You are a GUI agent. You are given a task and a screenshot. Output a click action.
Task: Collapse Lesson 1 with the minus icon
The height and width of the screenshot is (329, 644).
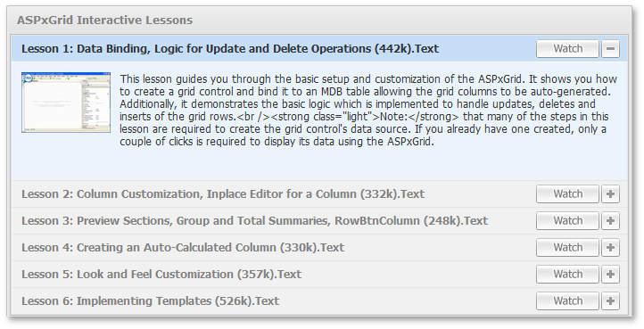[x=610, y=48]
